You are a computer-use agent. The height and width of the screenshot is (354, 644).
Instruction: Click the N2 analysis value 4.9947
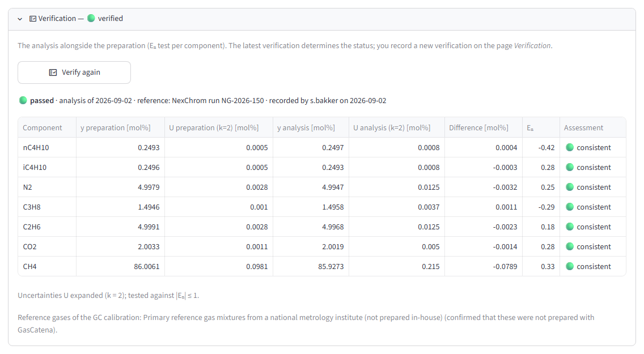point(333,187)
